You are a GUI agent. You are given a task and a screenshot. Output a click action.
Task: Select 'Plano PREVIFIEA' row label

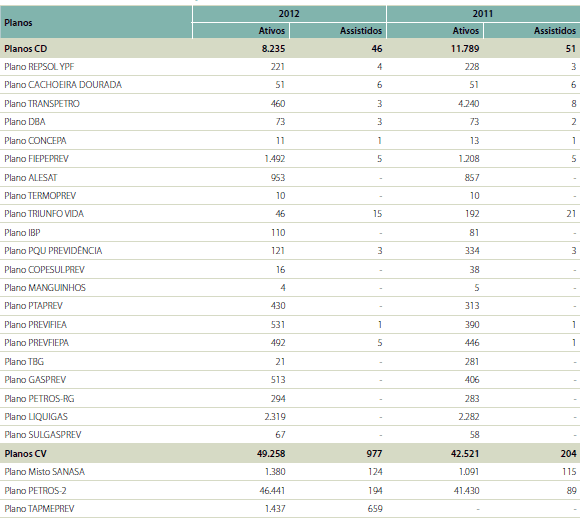pyautogui.click(x=36, y=325)
